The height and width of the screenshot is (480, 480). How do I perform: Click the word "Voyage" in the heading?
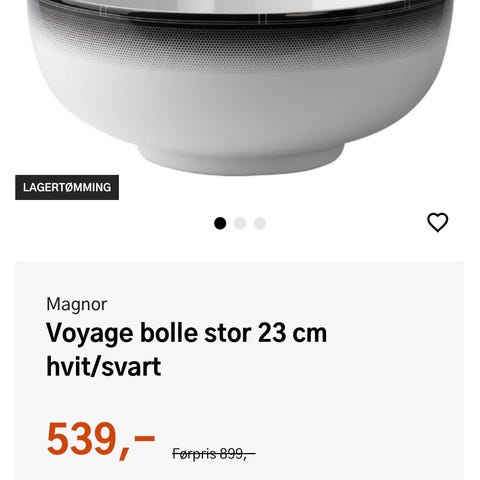tap(90, 334)
